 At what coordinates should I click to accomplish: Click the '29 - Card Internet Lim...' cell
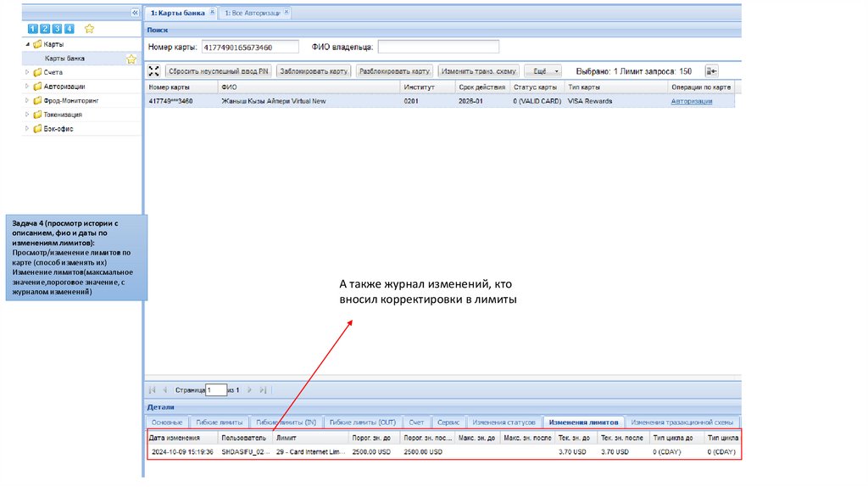tap(310, 452)
